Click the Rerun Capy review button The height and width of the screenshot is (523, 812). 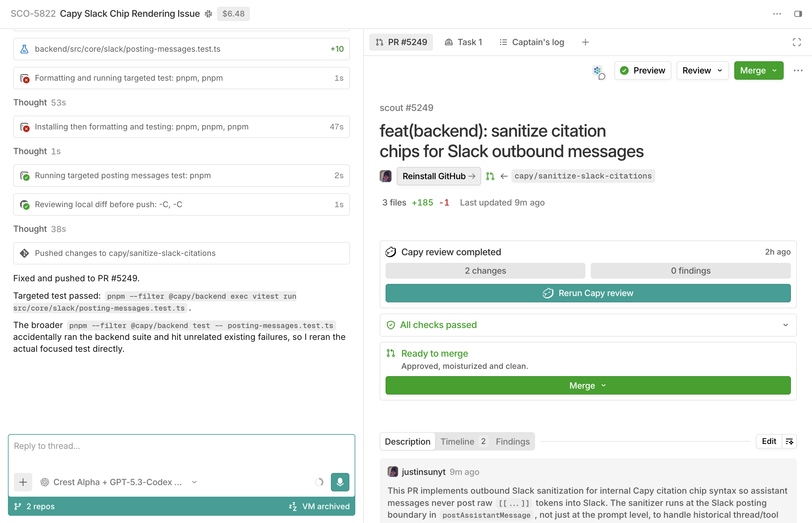(588, 293)
